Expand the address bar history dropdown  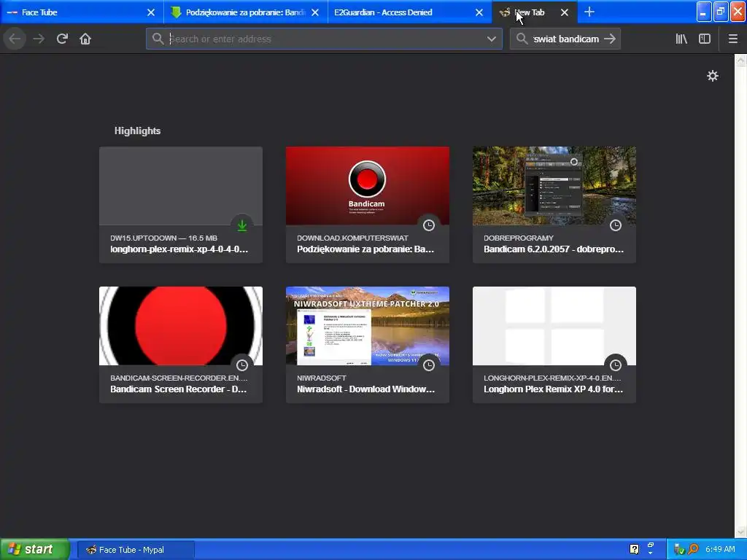click(x=492, y=39)
